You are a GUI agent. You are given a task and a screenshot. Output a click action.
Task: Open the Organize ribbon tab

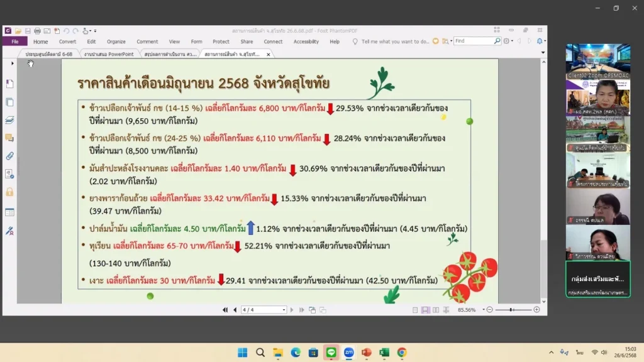(116, 41)
